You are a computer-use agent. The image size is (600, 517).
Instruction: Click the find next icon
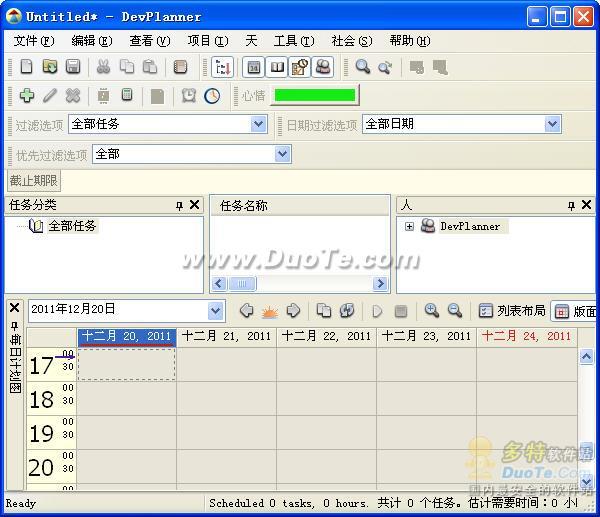pos(385,67)
